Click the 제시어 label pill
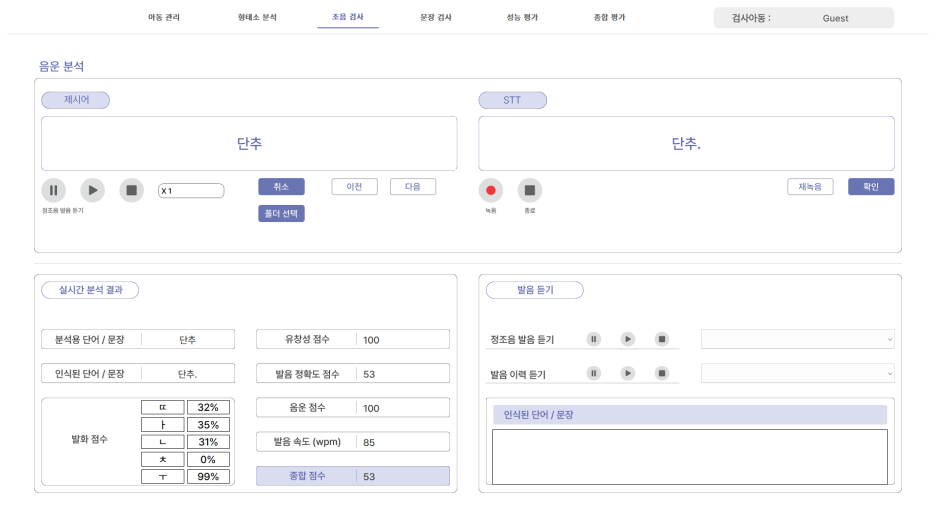 pos(75,100)
